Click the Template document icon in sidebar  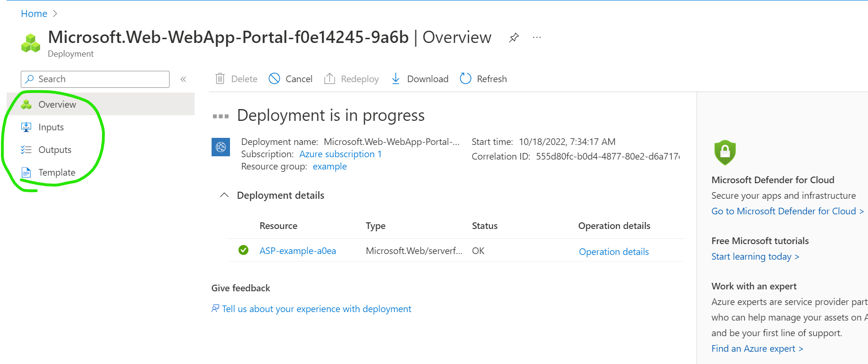26,172
